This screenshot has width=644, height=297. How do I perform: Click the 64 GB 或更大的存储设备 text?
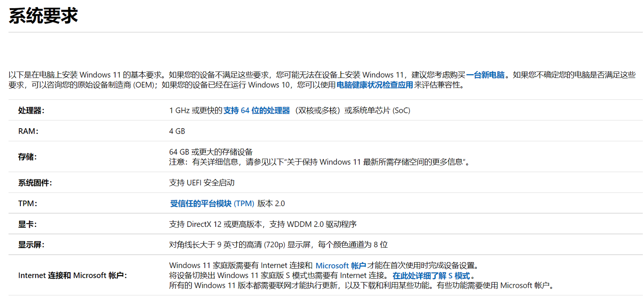(x=211, y=152)
